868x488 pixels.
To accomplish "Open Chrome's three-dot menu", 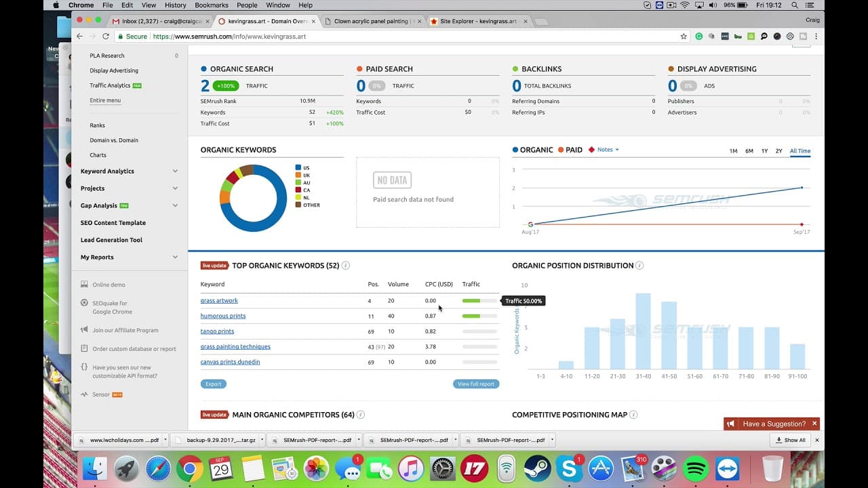I will coord(816,37).
